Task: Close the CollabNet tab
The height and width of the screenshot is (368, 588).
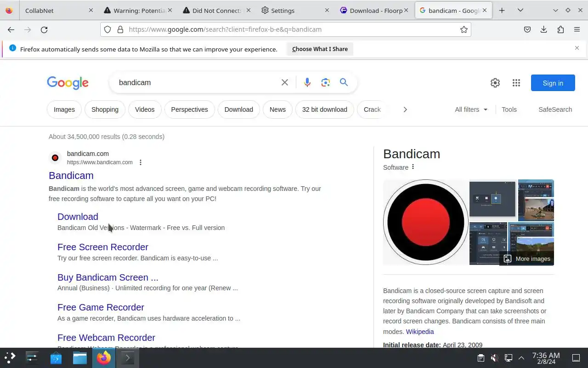Action: (90, 10)
